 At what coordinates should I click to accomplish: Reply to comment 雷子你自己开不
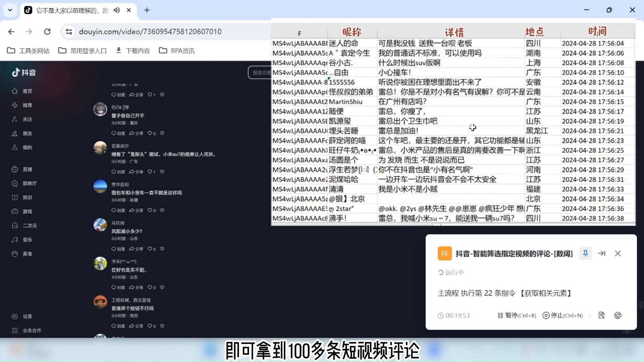(x=118, y=133)
